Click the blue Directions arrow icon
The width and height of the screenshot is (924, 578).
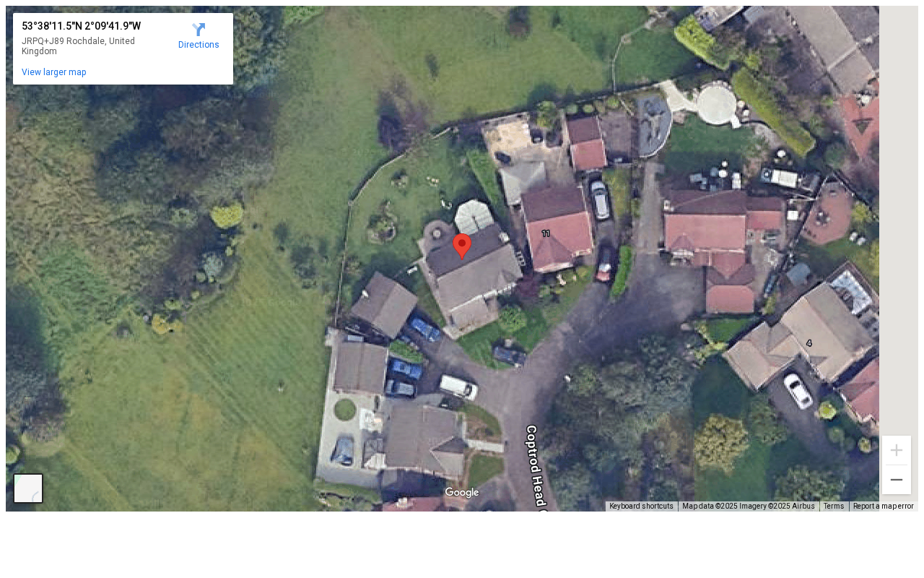(199, 30)
